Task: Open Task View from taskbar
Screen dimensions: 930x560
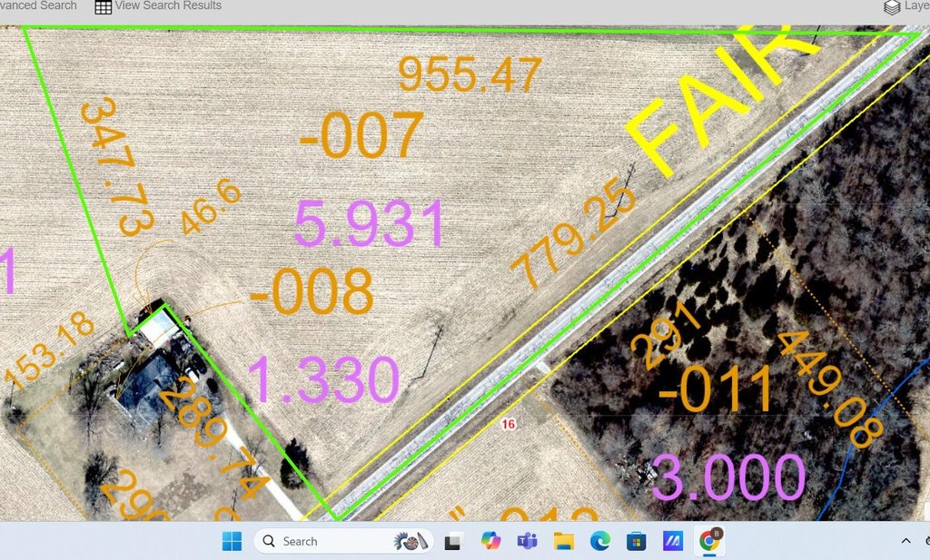Action: 453,542
